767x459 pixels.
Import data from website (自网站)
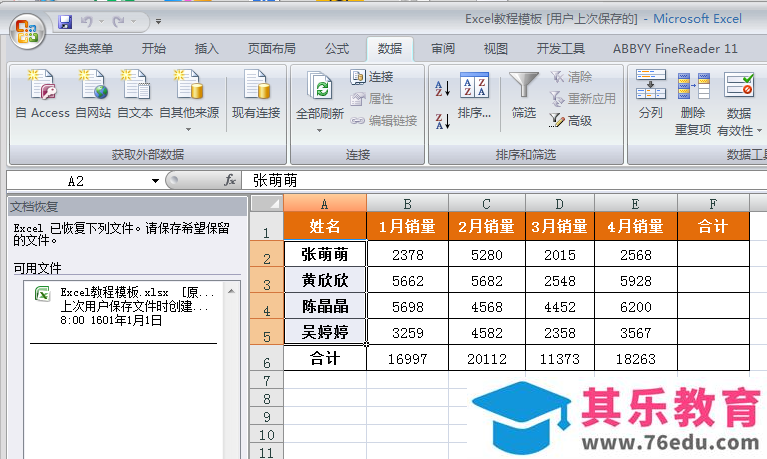coord(93,94)
